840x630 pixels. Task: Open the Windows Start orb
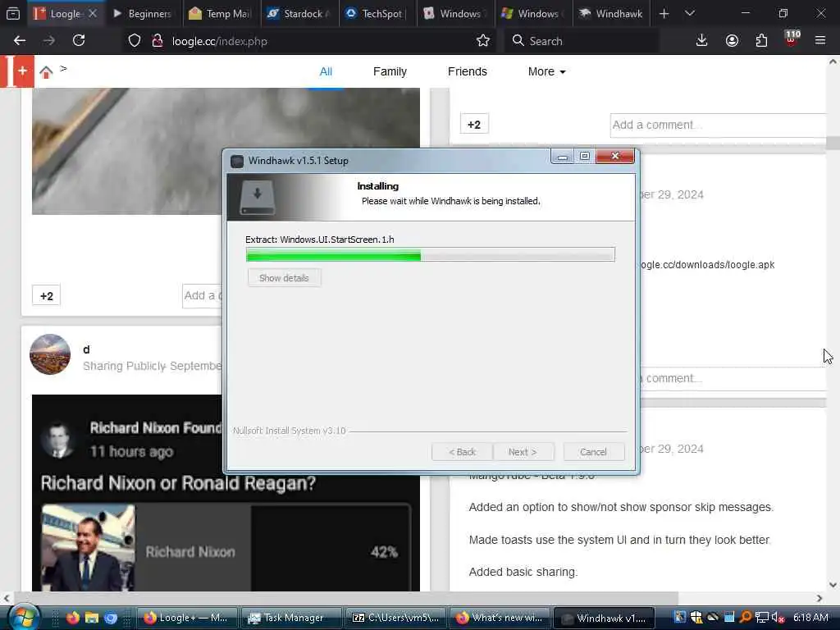(22, 617)
